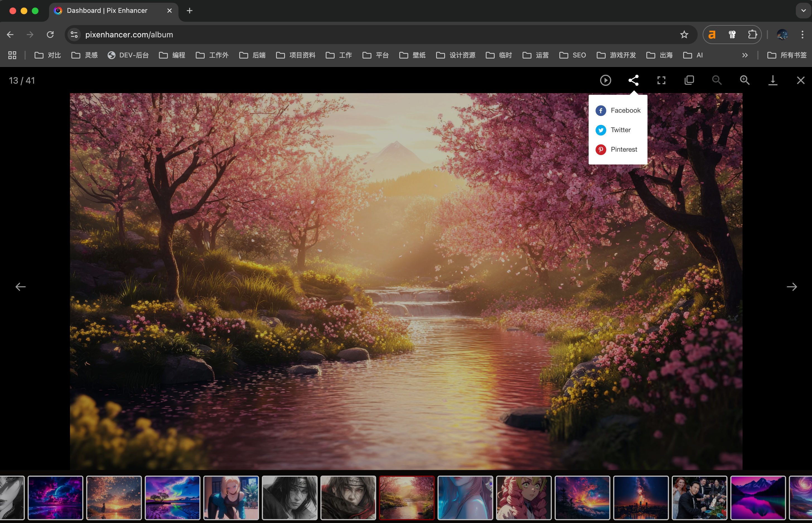Open the grayscale ninja sketch thumbnail
Viewport: 812px width, 523px height.
coord(290,498)
